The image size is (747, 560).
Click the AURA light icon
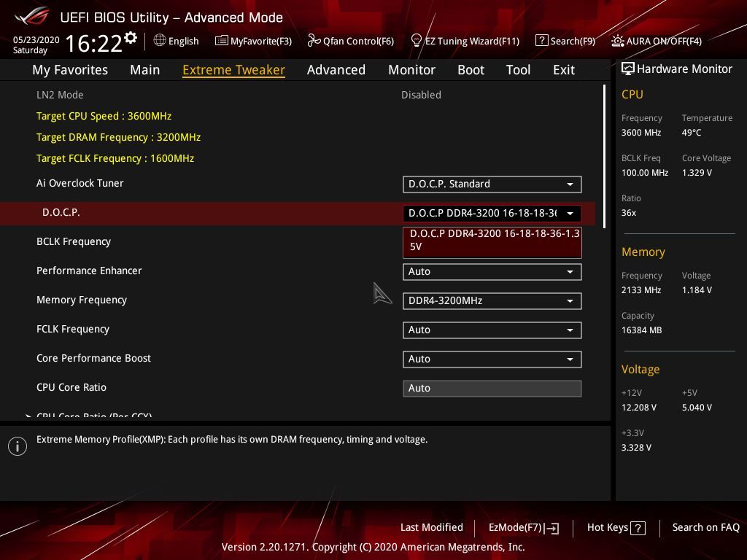click(617, 41)
